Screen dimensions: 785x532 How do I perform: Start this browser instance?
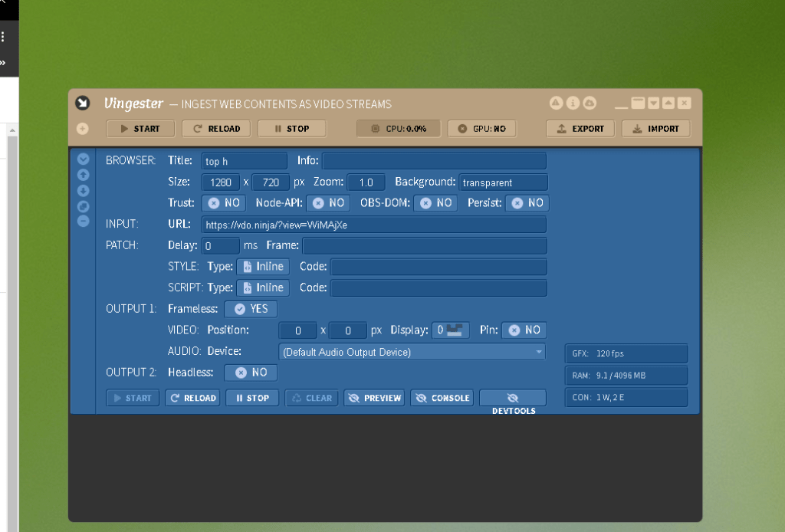(133, 398)
